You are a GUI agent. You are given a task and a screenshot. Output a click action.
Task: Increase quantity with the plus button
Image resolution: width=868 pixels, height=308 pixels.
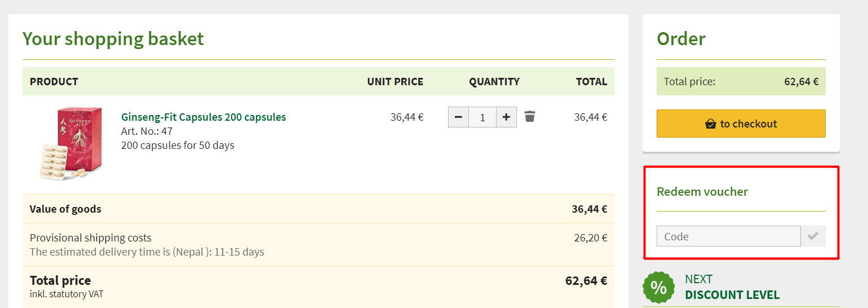(506, 117)
